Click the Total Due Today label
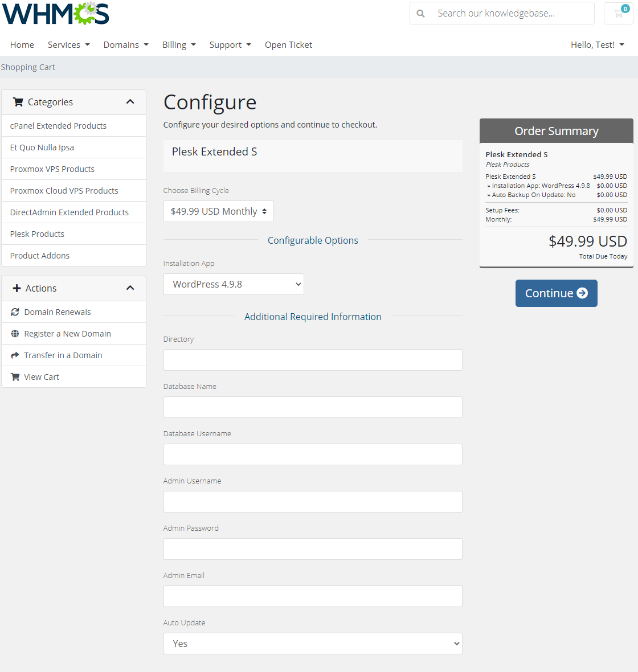 [603, 256]
